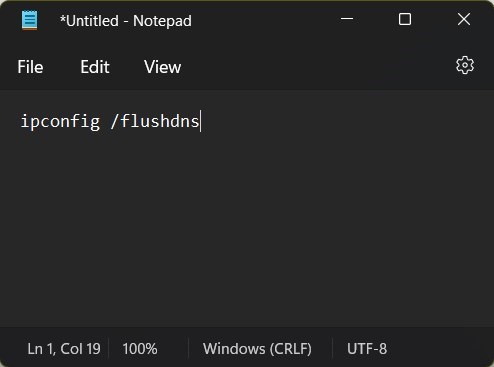Place the cursor right after flushdns

(x=200, y=121)
